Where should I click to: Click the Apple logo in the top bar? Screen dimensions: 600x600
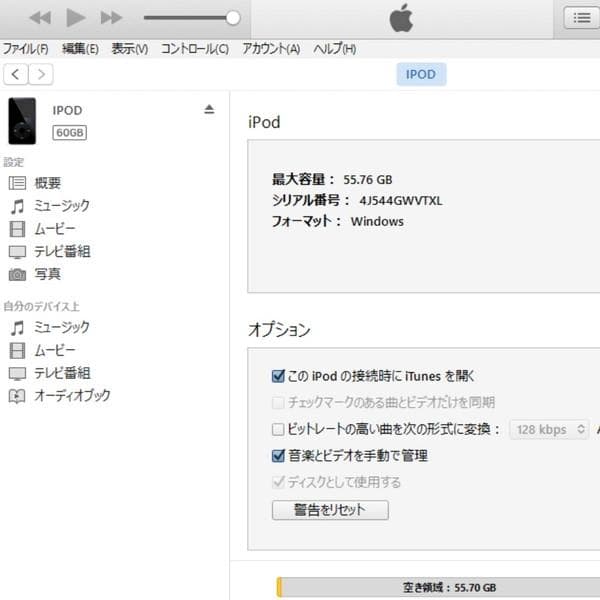401,18
